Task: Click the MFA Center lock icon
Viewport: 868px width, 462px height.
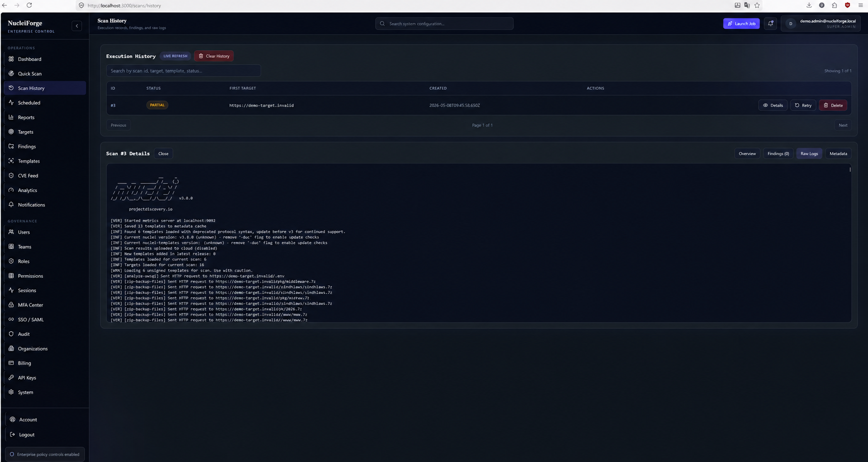Action: pyautogui.click(x=11, y=305)
